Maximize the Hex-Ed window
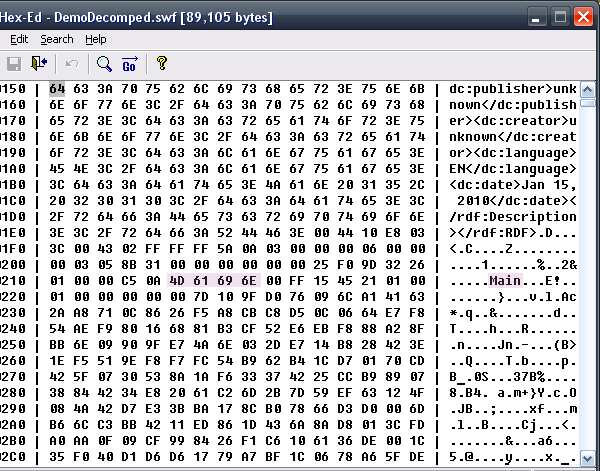This screenshot has height=471, width=600. [x=562, y=15]
